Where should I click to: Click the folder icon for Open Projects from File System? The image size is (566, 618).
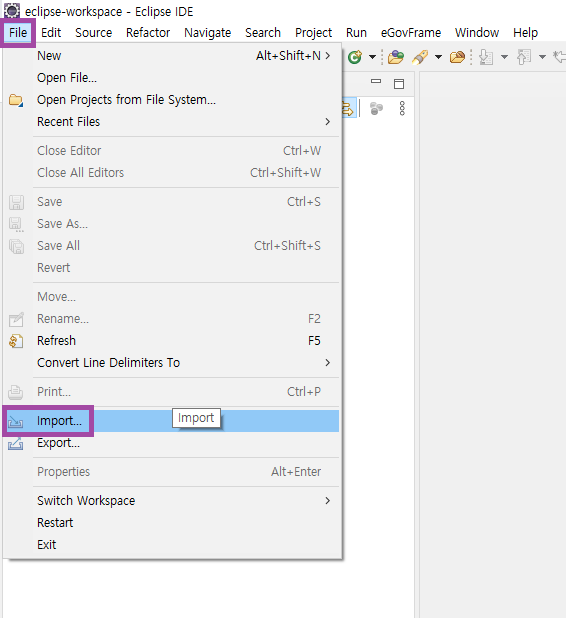click(16, 100)
